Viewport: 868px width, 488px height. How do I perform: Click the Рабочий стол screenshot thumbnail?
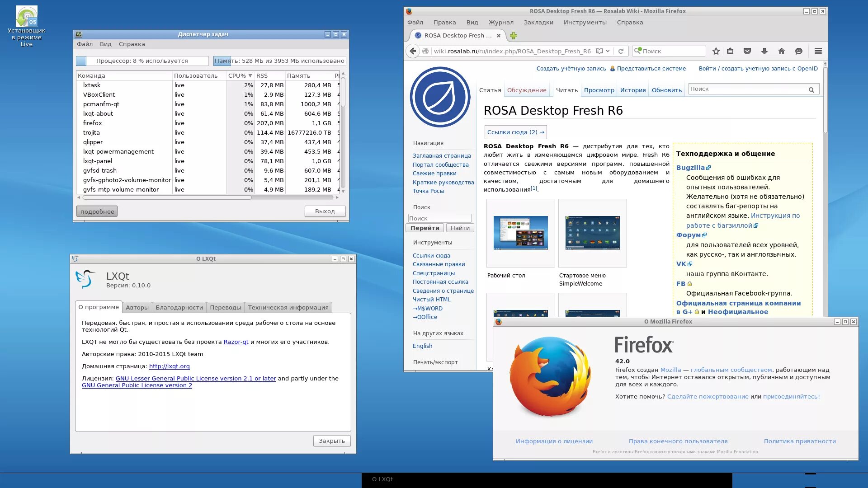pyautogui.click(x=520, y=233)
